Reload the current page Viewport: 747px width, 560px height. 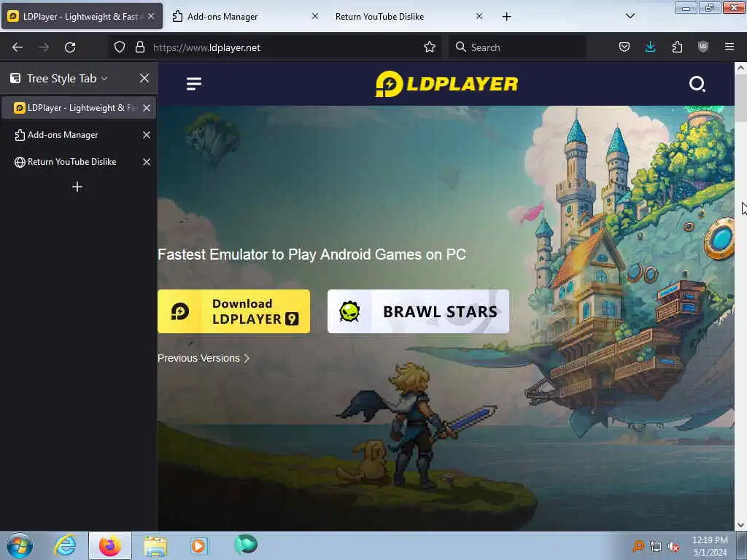(x=70, y=47)
